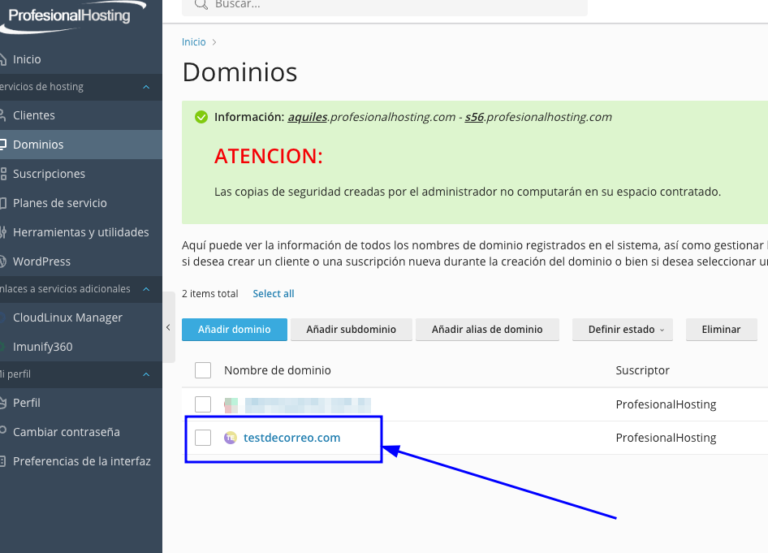Click the Preferencias de la interfaz icon

tap(2, 461)
